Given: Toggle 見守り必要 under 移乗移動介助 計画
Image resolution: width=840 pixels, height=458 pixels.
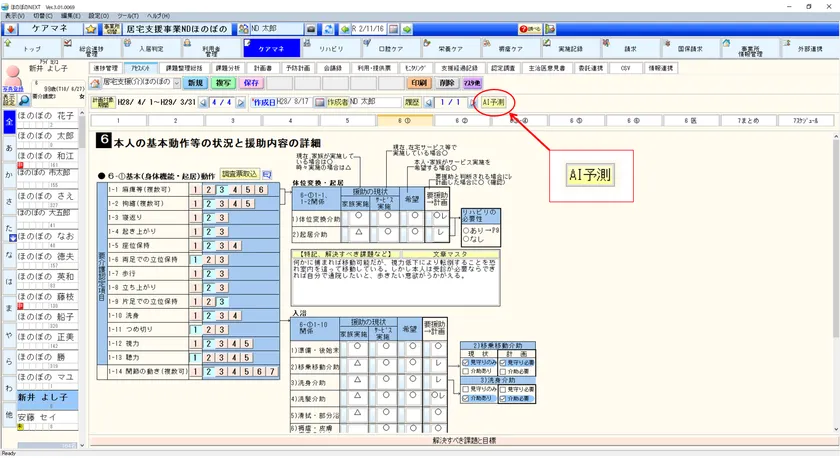Looking at the screenshot, I should coord(503,363).
